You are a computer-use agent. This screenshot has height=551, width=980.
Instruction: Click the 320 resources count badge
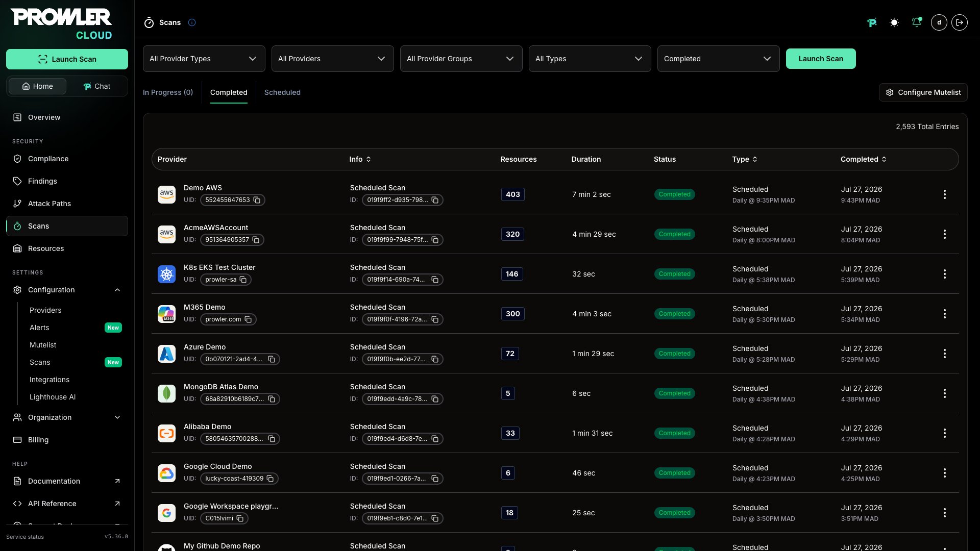[x=513, y=234]
